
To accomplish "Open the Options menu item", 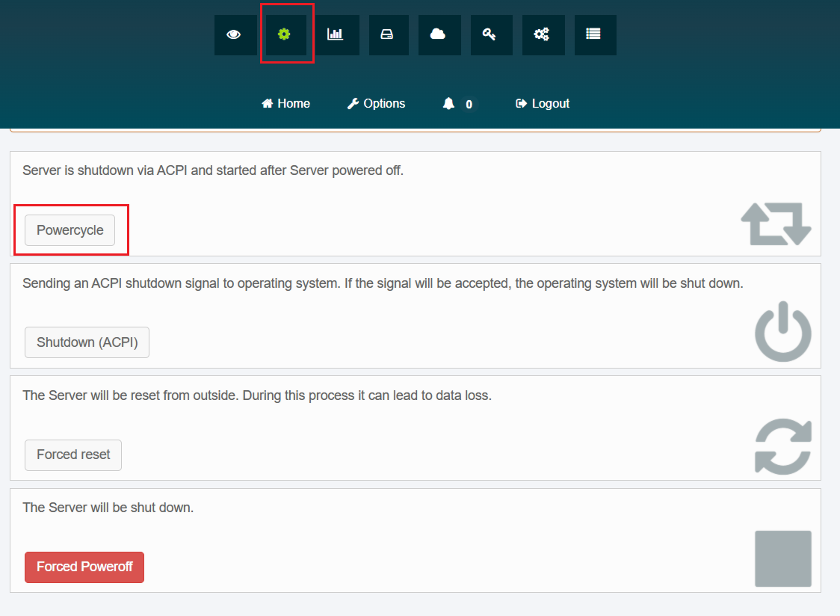I will click(x=376, y=104).
